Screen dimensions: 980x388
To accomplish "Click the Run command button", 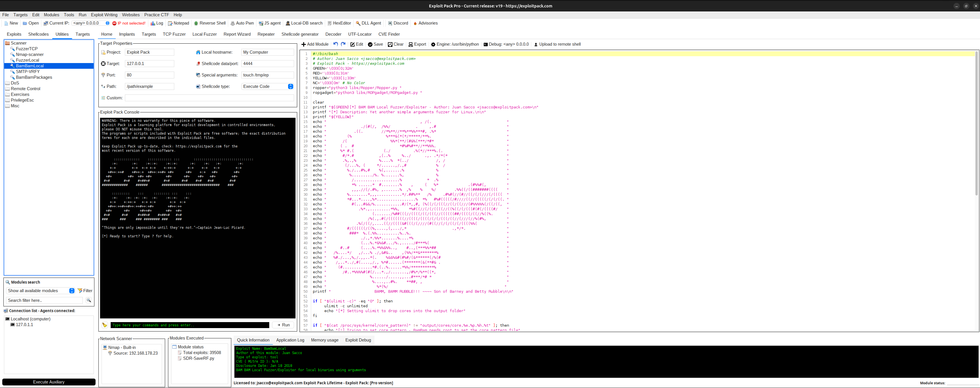I will click(283, 325).
